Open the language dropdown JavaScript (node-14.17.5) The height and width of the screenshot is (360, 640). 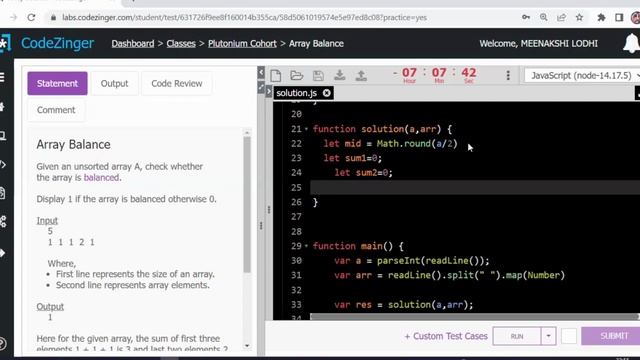click(x=582, y=76)
